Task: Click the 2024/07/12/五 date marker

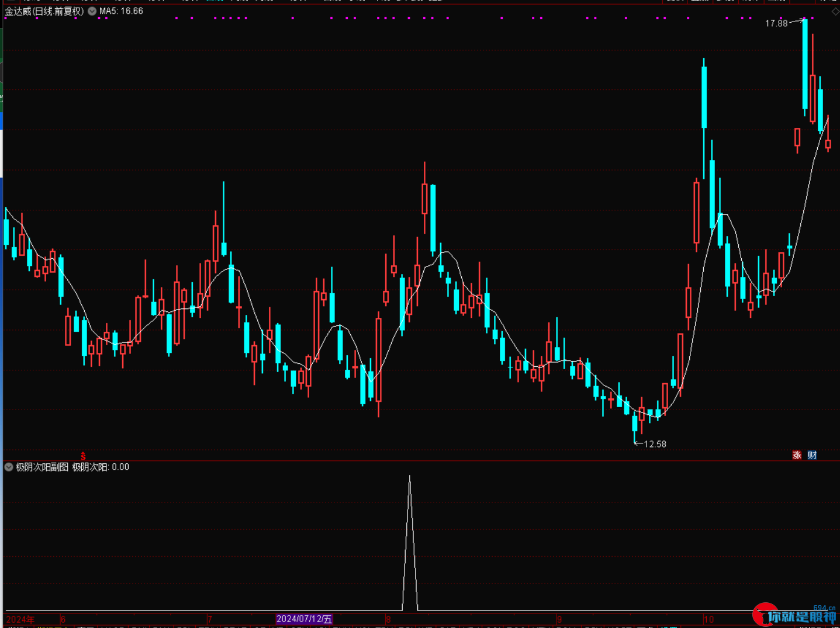Action: (x=304, y=619)
